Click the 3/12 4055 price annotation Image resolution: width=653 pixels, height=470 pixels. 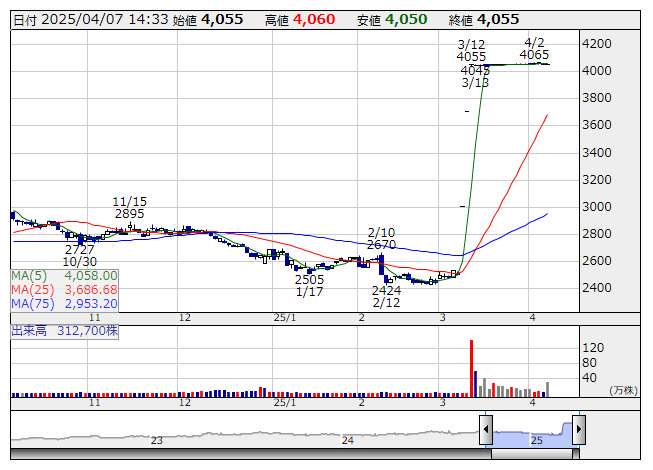click(x=471, y=50)
